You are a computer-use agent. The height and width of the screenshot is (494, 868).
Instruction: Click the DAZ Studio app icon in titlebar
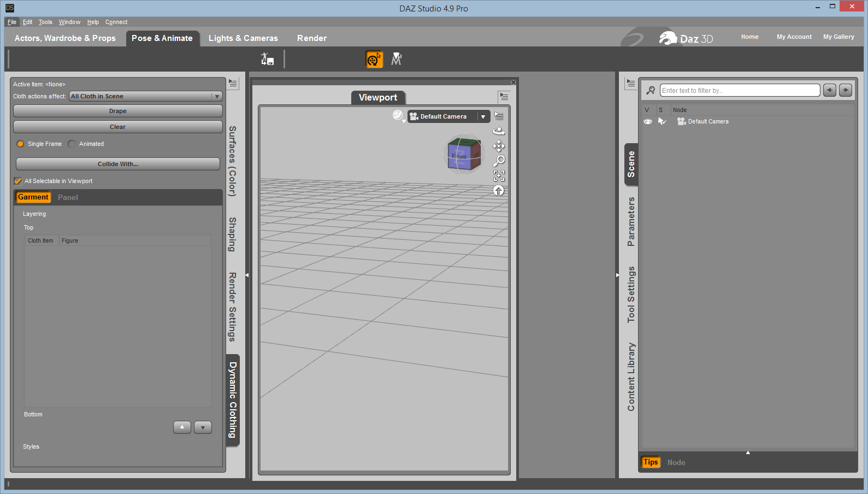click(x=10, y=8)
